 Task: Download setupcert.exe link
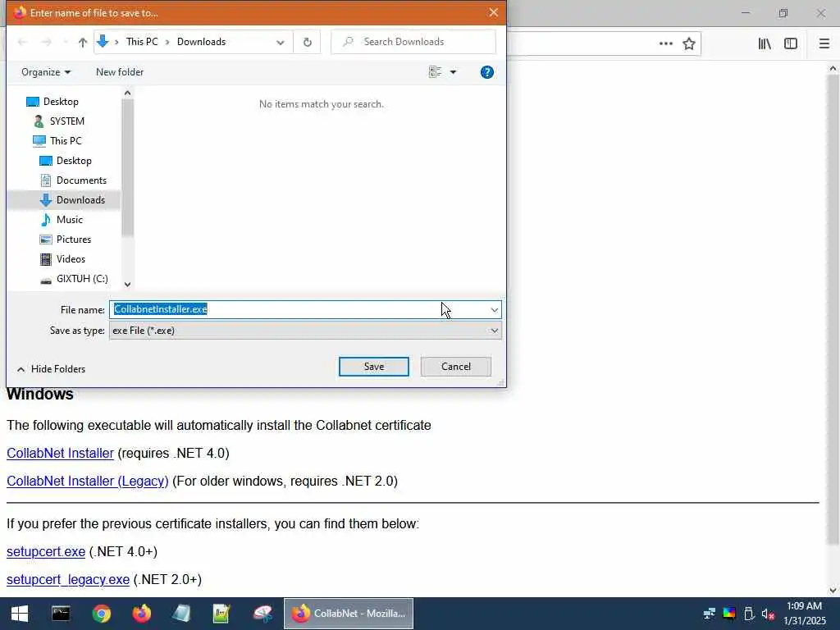[x=46, y=552]
